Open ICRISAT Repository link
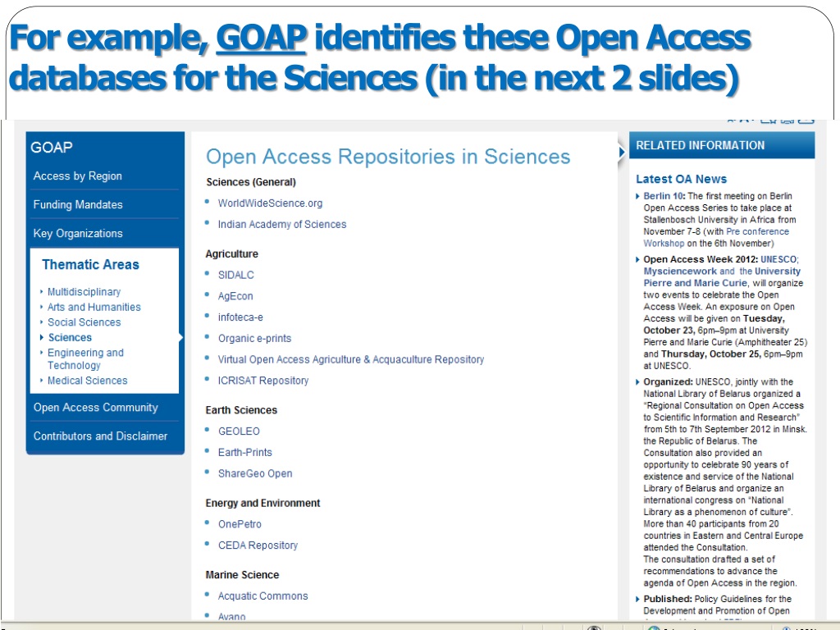 click(263, 381)
